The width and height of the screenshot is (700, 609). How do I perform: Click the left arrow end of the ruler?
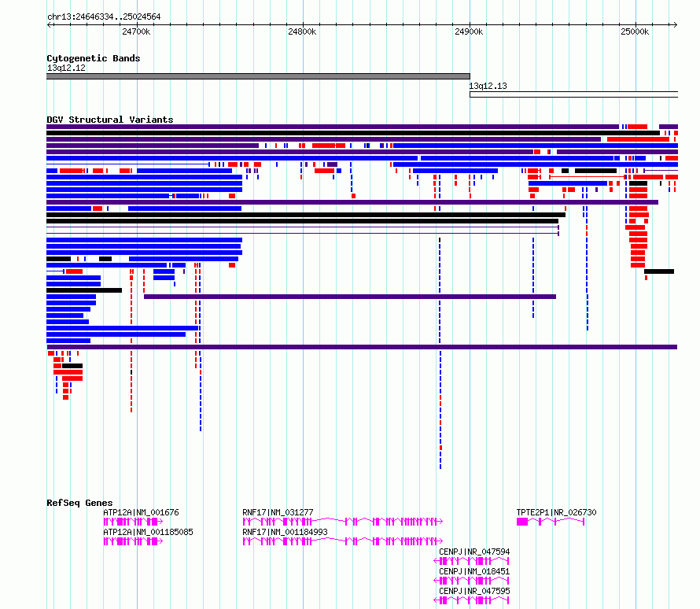pos(49,24)
